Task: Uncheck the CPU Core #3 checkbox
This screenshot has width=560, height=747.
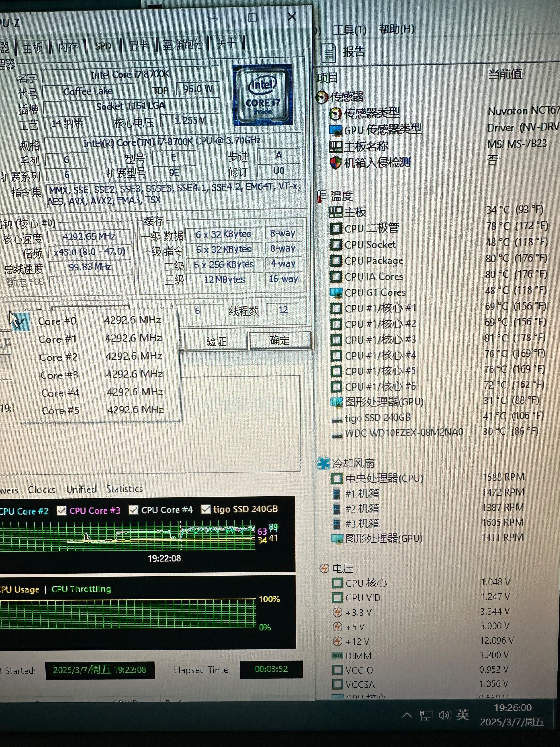Action: pyautogui.click(x=62, y=511)
